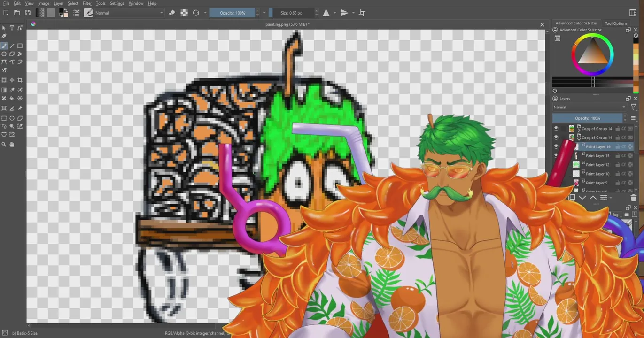Move layer up in stack
This screenshot has height=338, width=644.
click(x=593, y=198)
